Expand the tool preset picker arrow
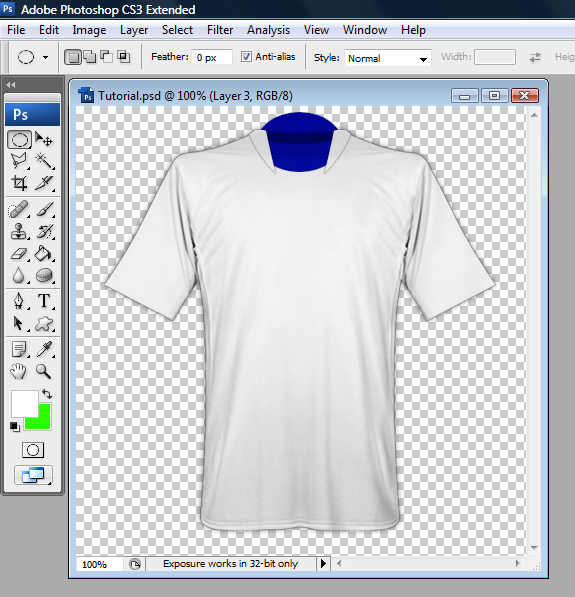The height and width of the screenshot is (597, 575). [45, 57]
